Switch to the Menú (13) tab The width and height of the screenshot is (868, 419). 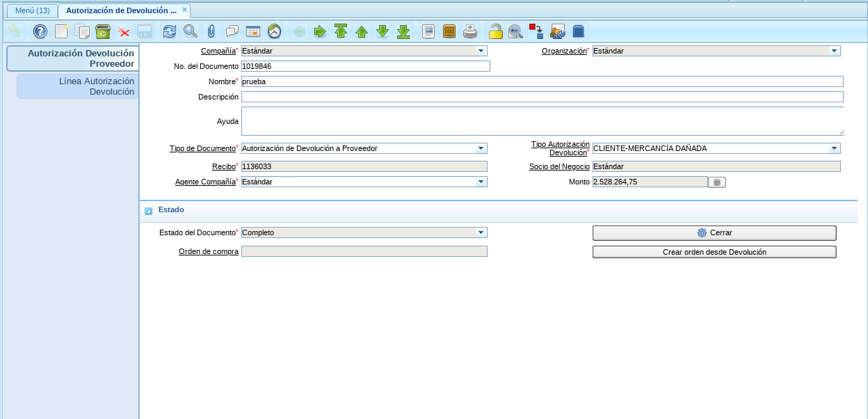pyautogui.click(x=32, y=10)
